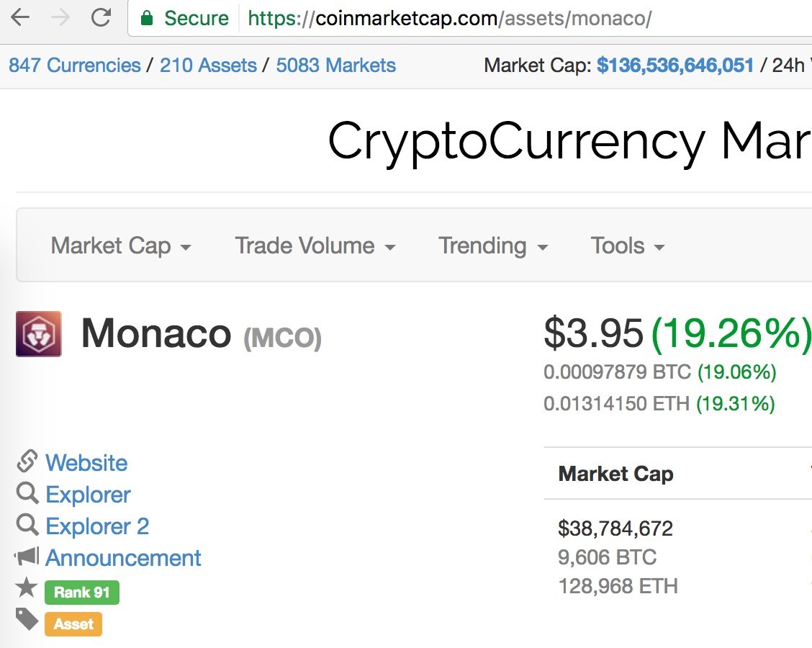The image size is (812, 648).
Task: Click the total market cap value link
Action: click(675, 66)
